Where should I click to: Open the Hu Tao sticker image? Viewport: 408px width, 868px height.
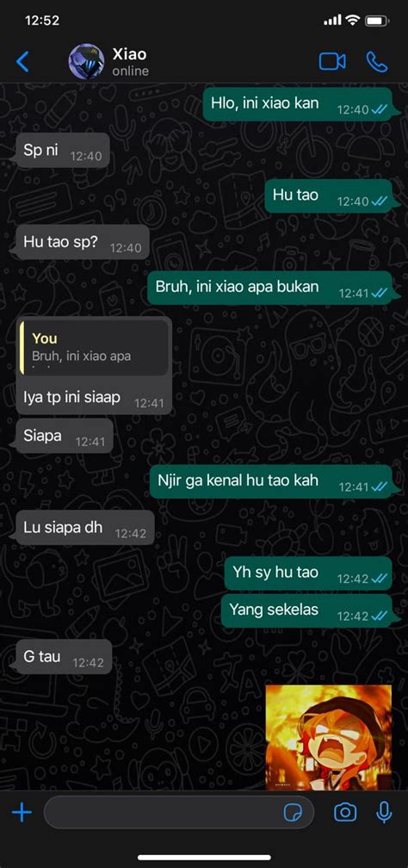(328, 737)
